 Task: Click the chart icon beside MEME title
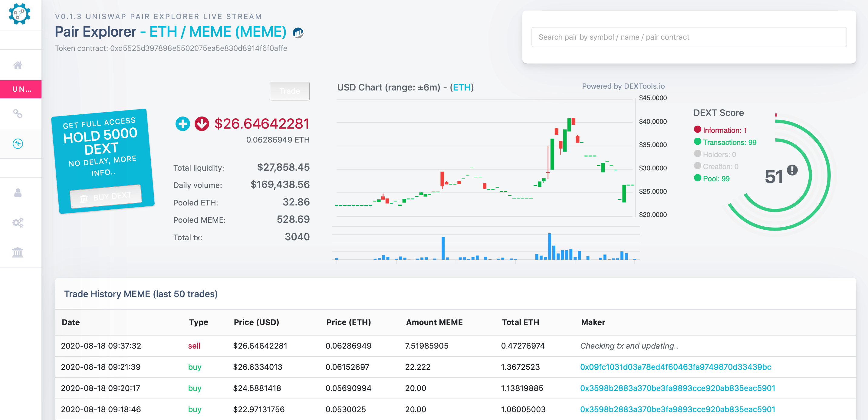[298, 33]
